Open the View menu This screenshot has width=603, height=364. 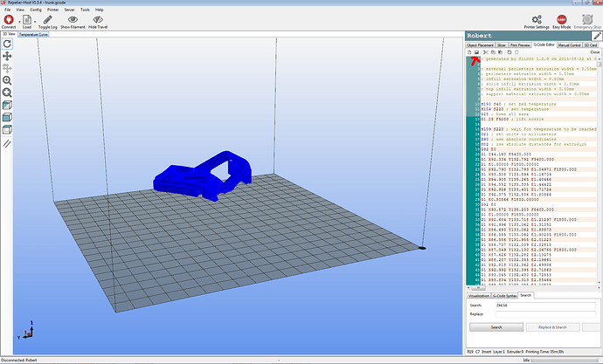(20, 10)
